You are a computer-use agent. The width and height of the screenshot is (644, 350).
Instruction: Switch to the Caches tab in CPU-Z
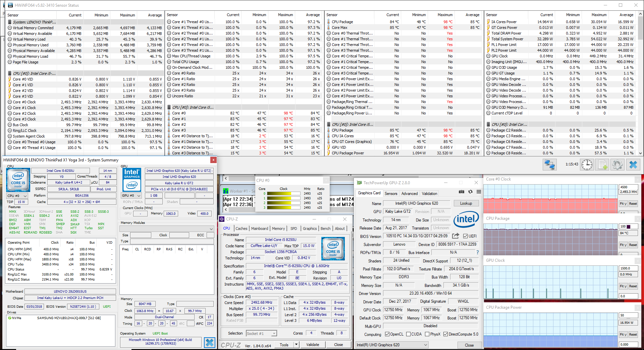pyautogui.click(x=241, y=229)
